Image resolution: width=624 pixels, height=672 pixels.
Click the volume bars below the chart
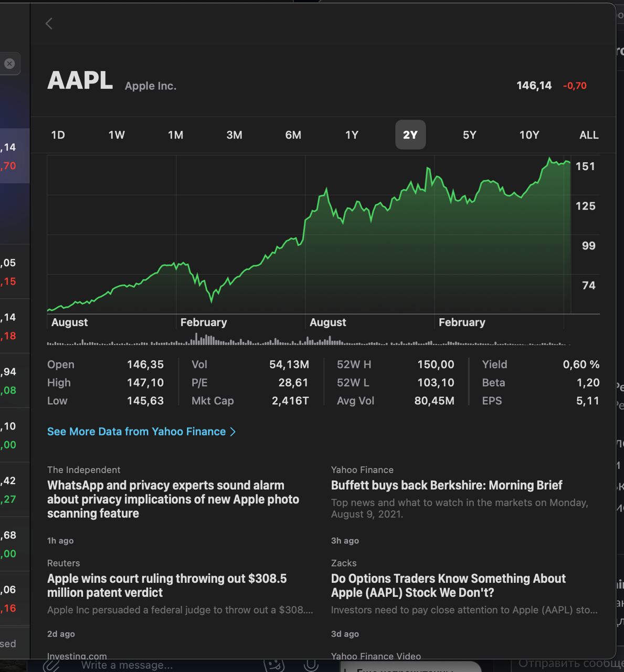[x=309, y=340]
